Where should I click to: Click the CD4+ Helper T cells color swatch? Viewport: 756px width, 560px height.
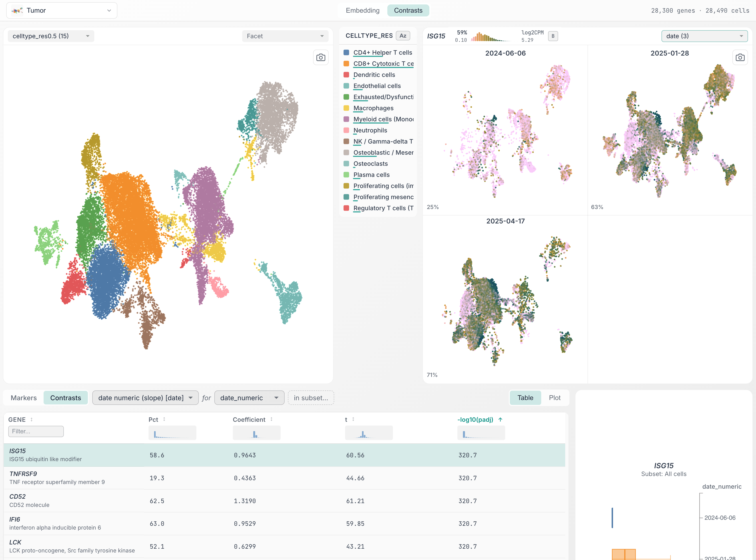click(x=346, y=52)
